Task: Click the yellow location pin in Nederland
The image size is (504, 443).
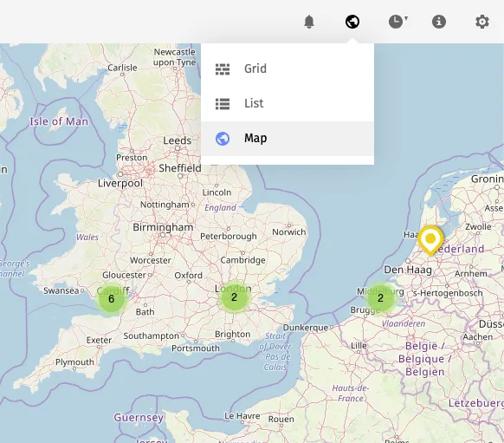Action: tap(430, 240)
